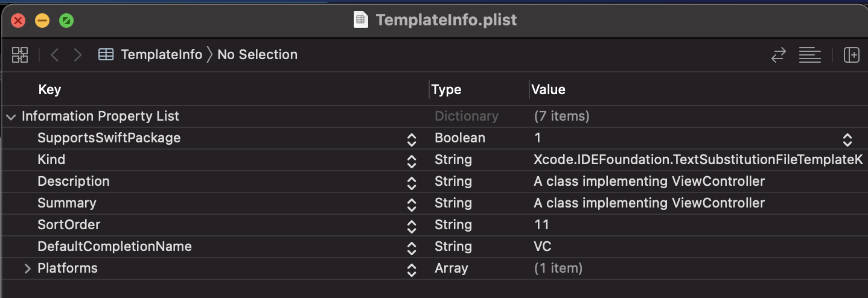Click the type stepper for Platforms key
The height and width of the screenshot is (298, 868).
tap(412, 270)
